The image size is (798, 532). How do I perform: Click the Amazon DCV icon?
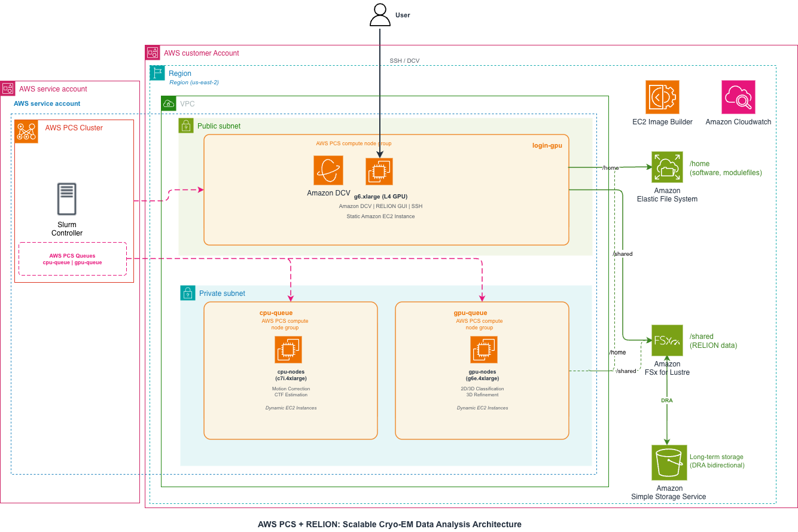coord(328,170)
